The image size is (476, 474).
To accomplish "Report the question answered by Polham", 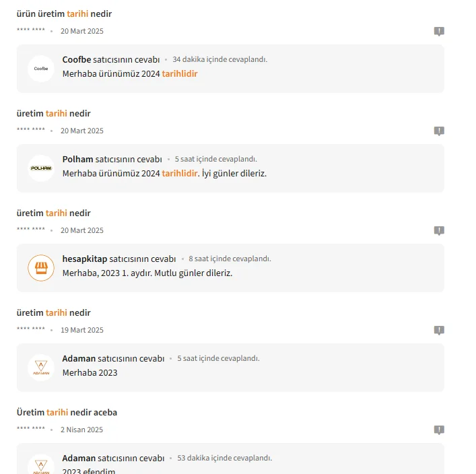I will click(439, 131).
